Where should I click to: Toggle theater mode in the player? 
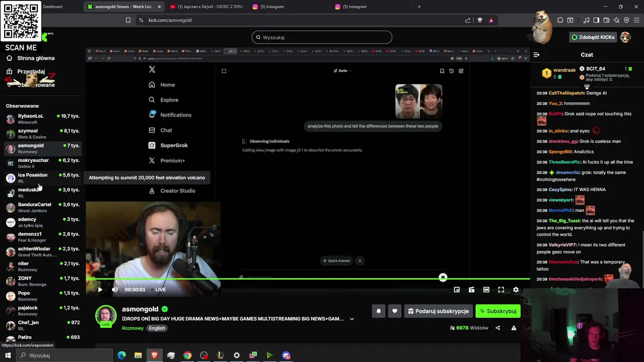pos(486,290)
